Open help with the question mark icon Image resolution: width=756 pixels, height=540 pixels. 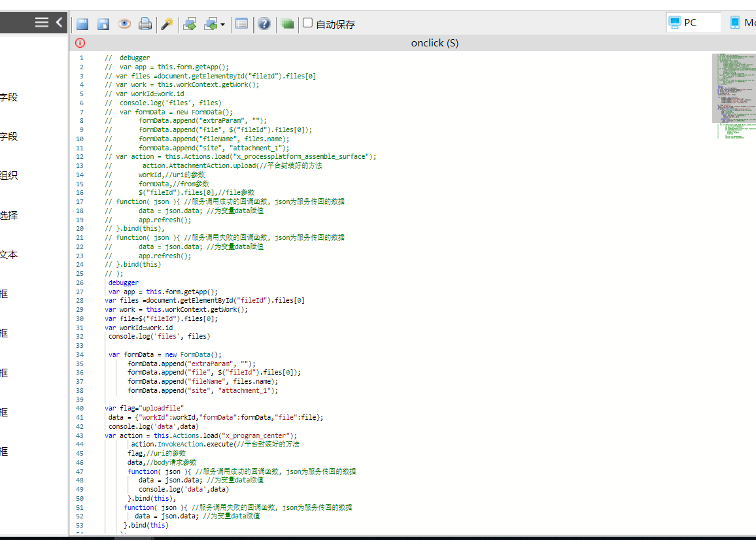coord(264,24)
